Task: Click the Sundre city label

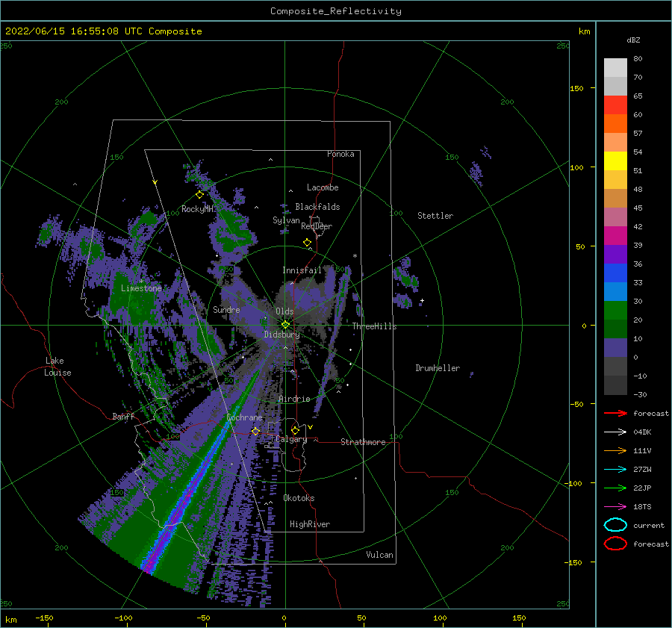Action: tap(226, 309)
